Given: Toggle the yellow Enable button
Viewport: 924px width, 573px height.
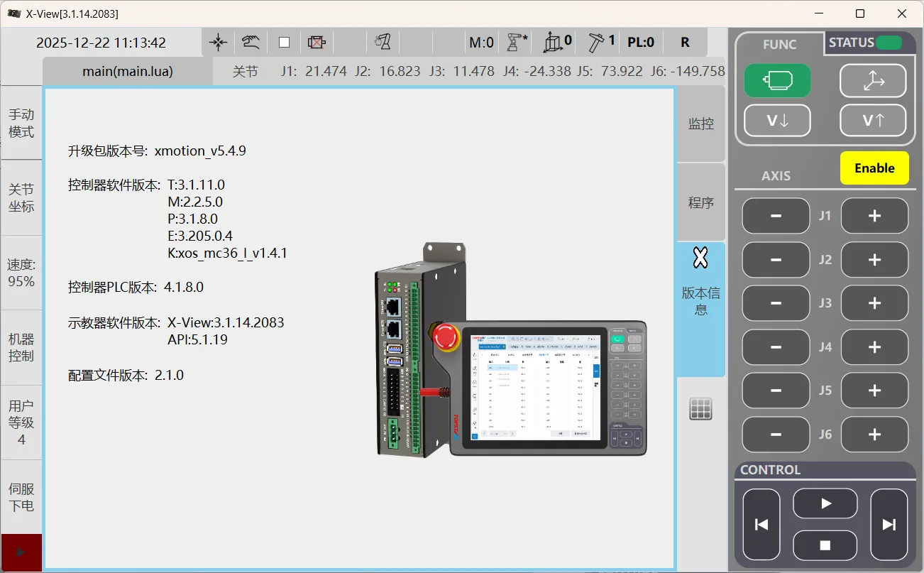Looking at the screenshot, I should pyautogui.click(x=874, y=168).
